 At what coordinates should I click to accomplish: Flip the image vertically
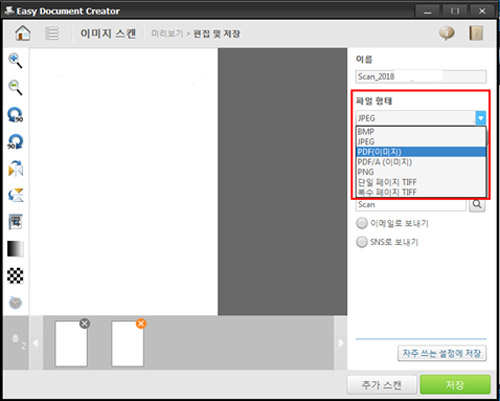coord(15,195)
